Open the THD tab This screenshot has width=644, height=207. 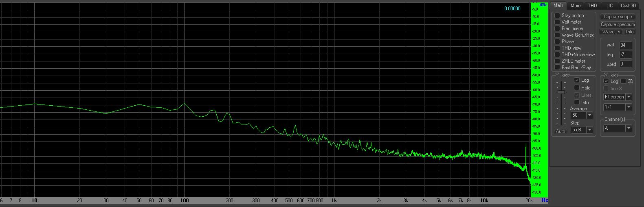[x=593, y=6]
